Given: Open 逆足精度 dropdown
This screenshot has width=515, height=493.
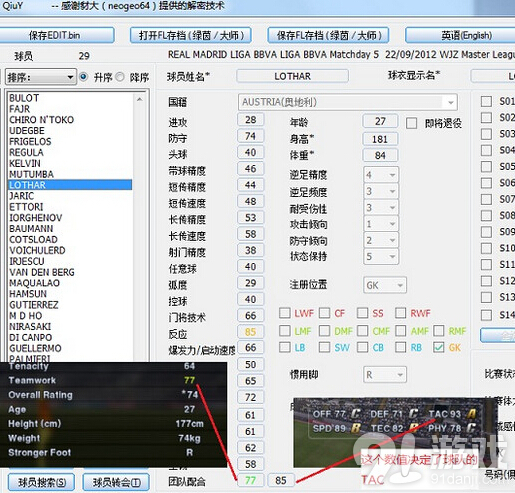Looking at the screenshot, I should click(380, 175).
